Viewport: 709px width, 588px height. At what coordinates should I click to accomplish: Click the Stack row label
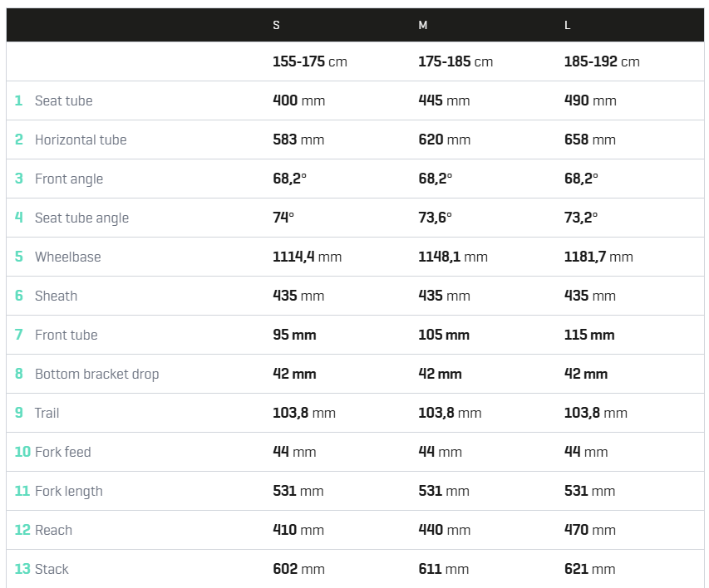pyautogui.click(x=52, y=569)
